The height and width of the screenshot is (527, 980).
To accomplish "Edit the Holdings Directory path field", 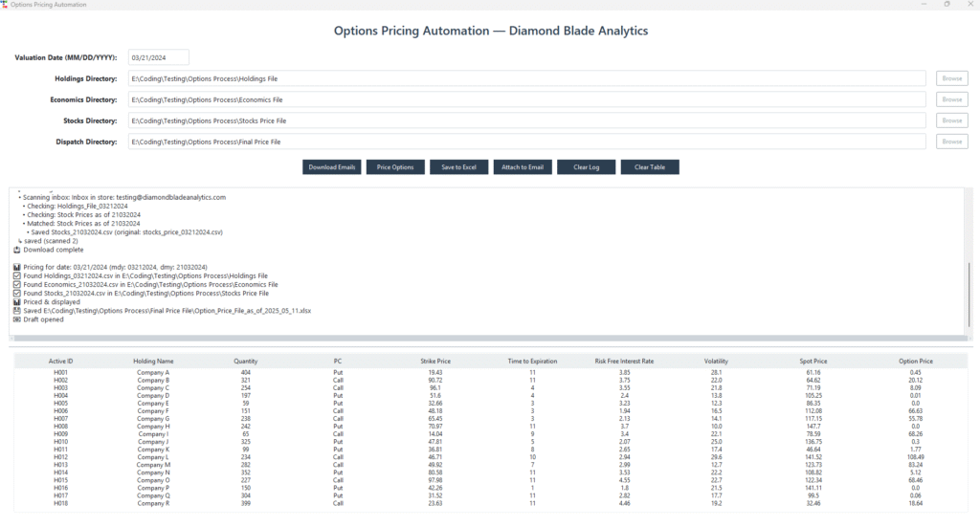I will pyautogui.click(x=527, y=78).
